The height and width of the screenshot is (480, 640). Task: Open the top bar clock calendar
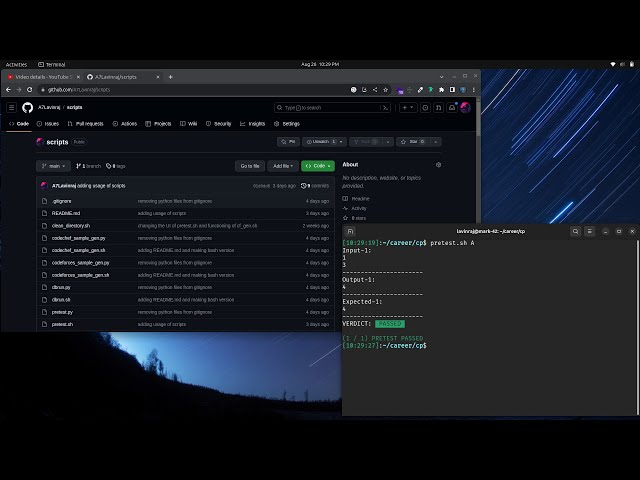coord(320,64)
